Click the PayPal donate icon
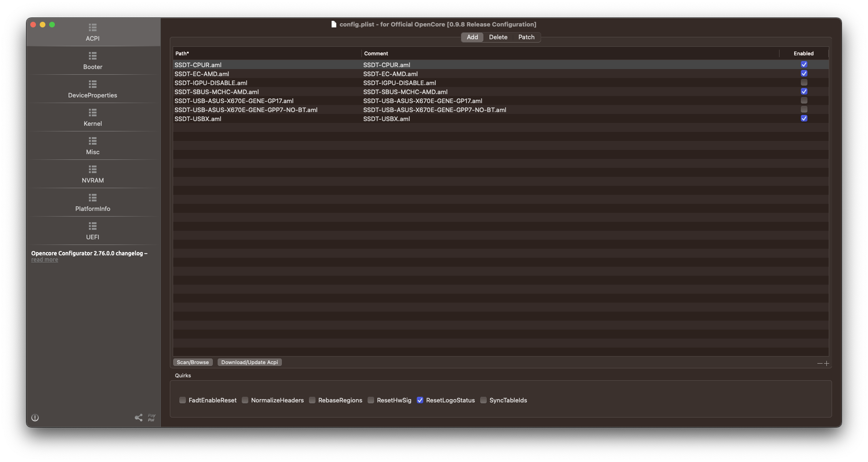This screenshot has height=462, width=868. tap(151, 418)
